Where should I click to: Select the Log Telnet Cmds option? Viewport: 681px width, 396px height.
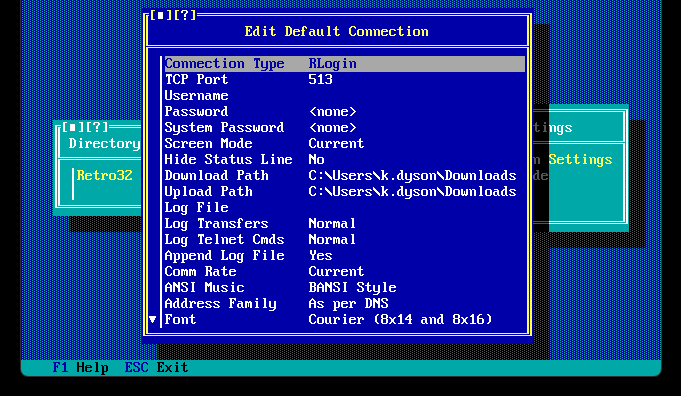pos(345,239)
